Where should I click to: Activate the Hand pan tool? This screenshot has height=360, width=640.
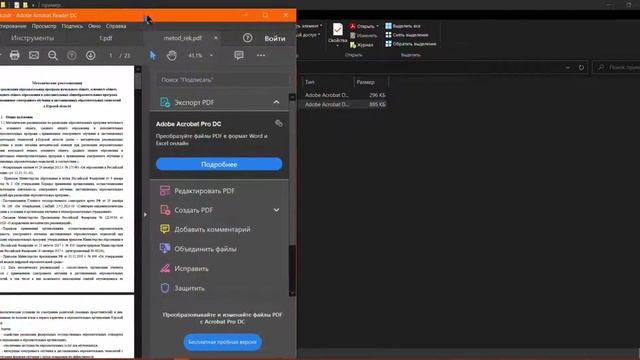pyautogui.click(x=172, y=55)
